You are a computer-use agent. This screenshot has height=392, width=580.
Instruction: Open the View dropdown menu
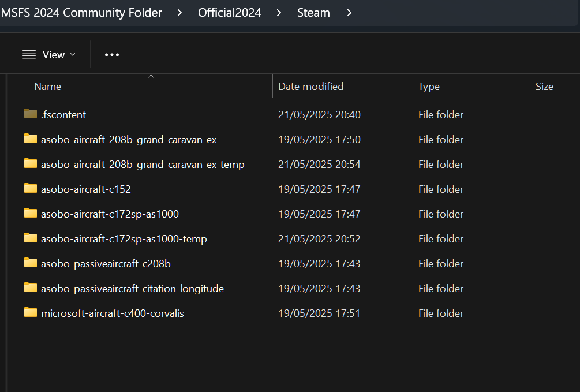click(55, 54)
